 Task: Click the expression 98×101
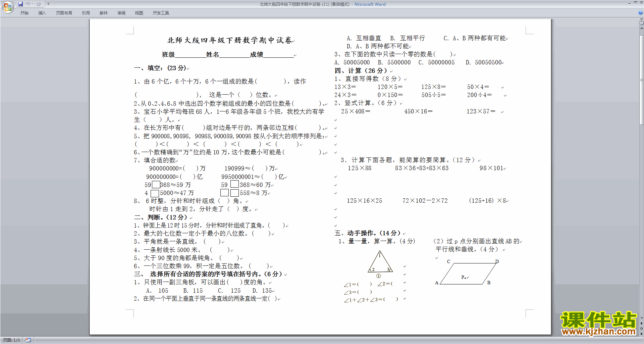(491, 168)
